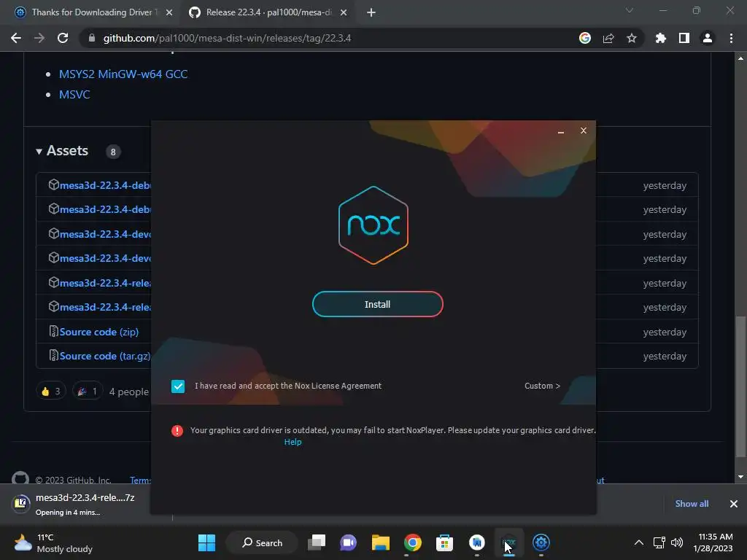
Task: Close the Nox installer dialog
Action: 583,131
